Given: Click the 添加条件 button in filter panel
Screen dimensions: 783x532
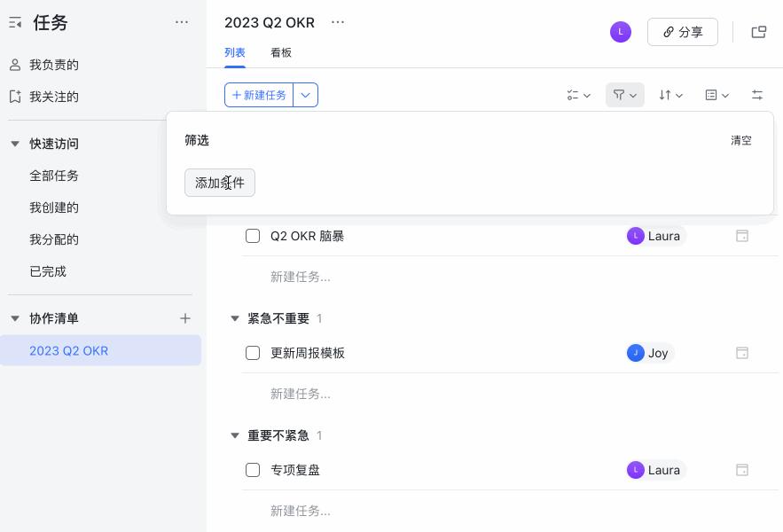Looking at the screenshot, I should [x=219, y=183].
